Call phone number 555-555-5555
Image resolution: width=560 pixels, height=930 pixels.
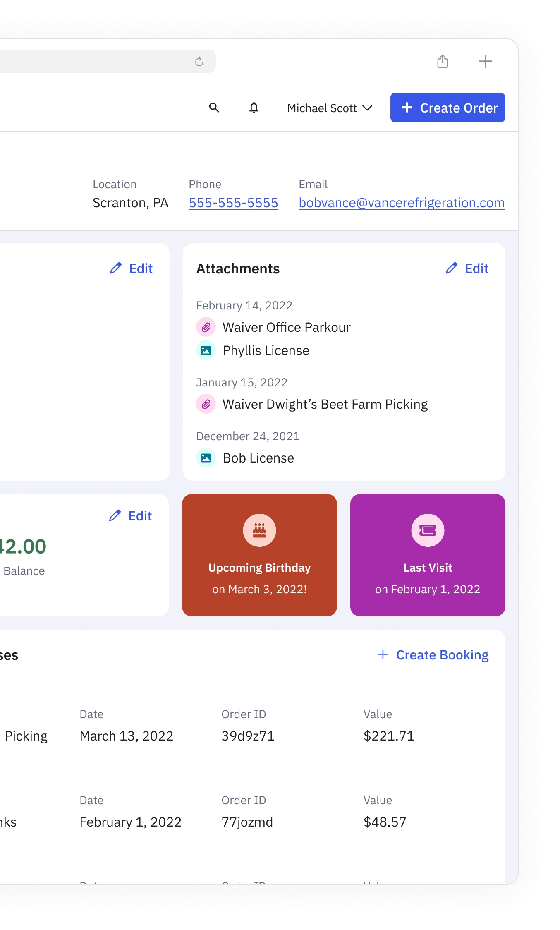[233, 203]
